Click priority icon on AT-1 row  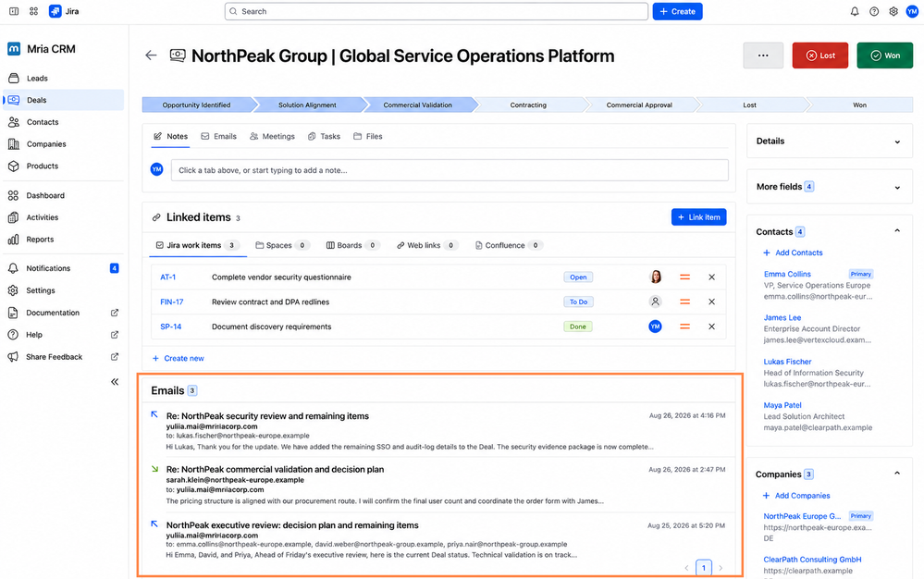click(684, 277)
